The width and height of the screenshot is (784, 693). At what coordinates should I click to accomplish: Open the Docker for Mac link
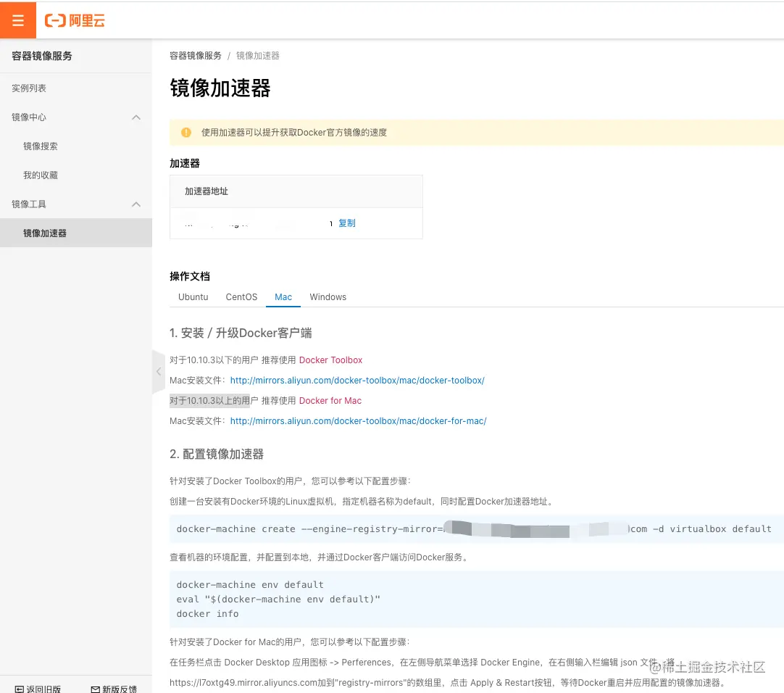click(330, 400)
